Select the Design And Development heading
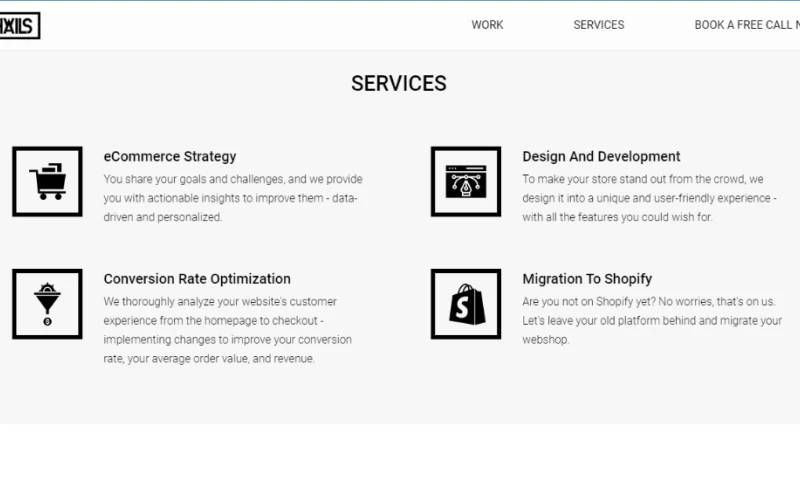This screenshot has width=800, height=480. coord(601,156)
